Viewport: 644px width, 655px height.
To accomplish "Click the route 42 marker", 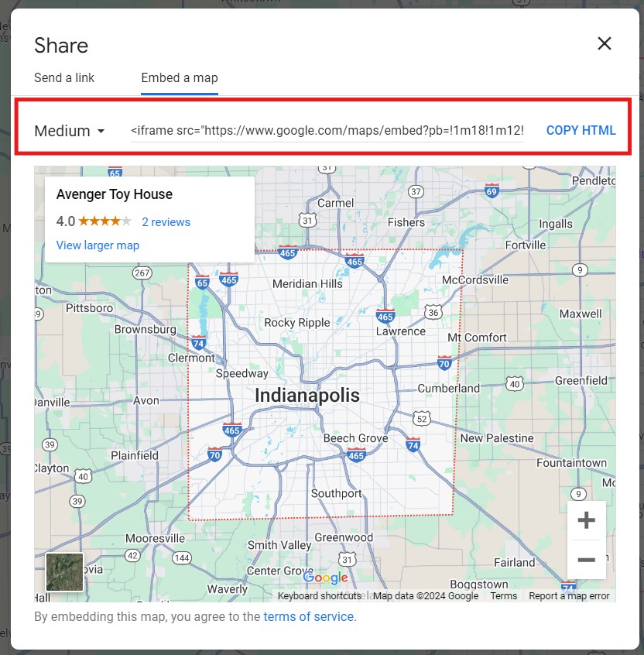I will coord(132,556).
